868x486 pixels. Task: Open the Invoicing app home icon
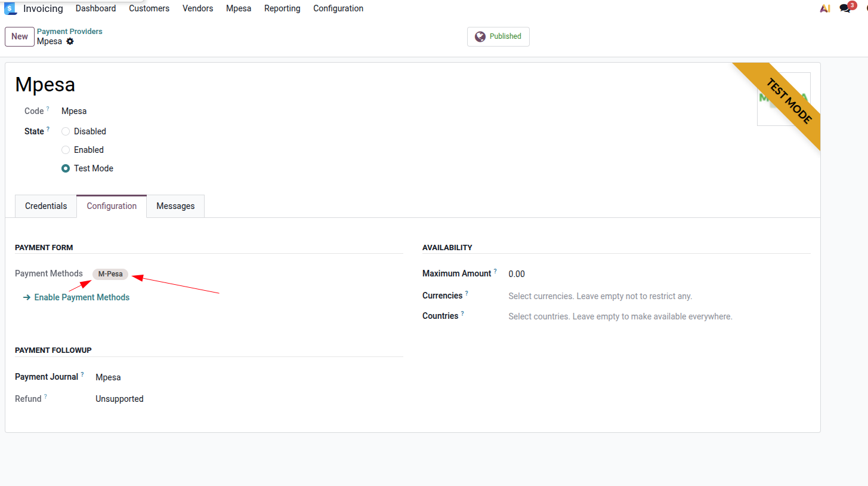(10, 8)
